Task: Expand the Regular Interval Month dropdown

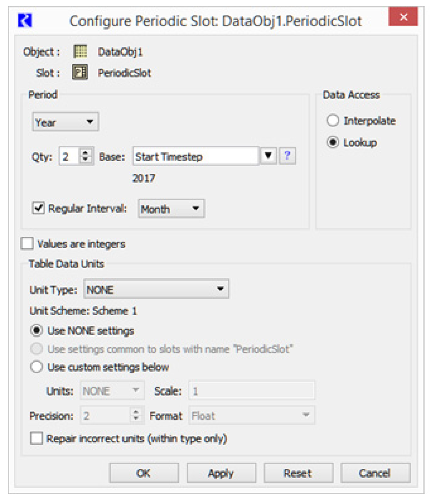Action: tap(171, 209)
